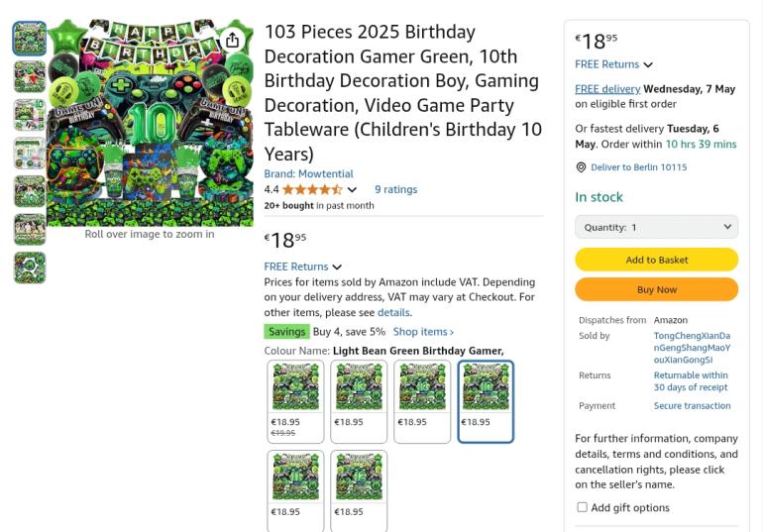Click the Buy Now button
Viewport: 763px width, 532px height.
(x=656, y=289)
